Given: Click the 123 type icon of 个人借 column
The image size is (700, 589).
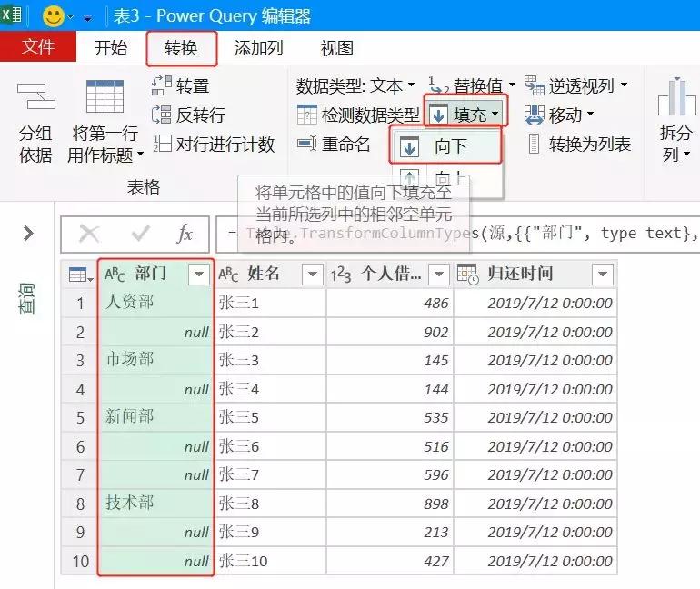Looking at the screenshot, I should (341, 275).
